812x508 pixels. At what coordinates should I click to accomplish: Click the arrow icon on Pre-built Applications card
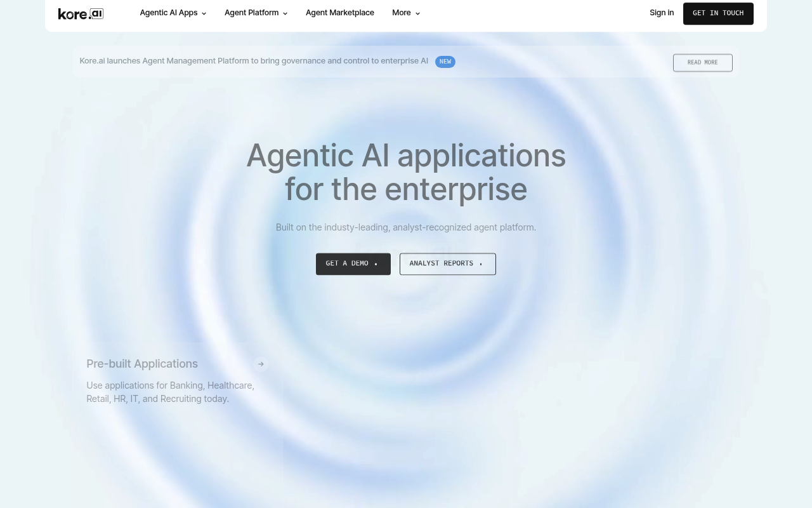coord(261,364)
